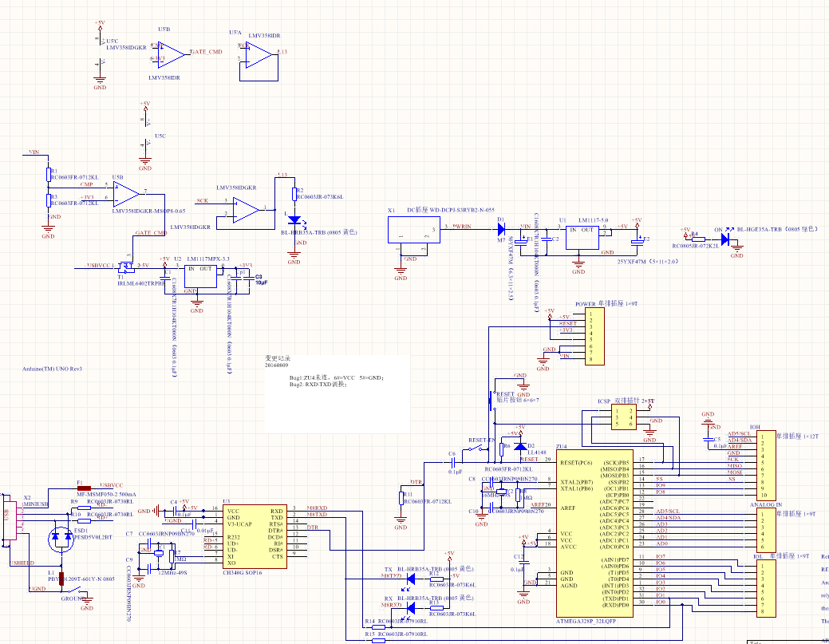
Task: Select the TX indicator LED
Action: [x=411, y=579]
